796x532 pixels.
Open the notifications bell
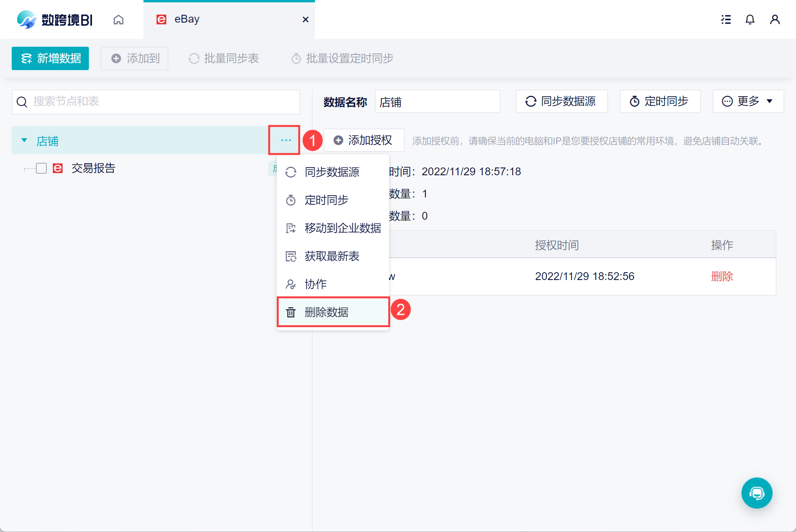pos(750,19)
